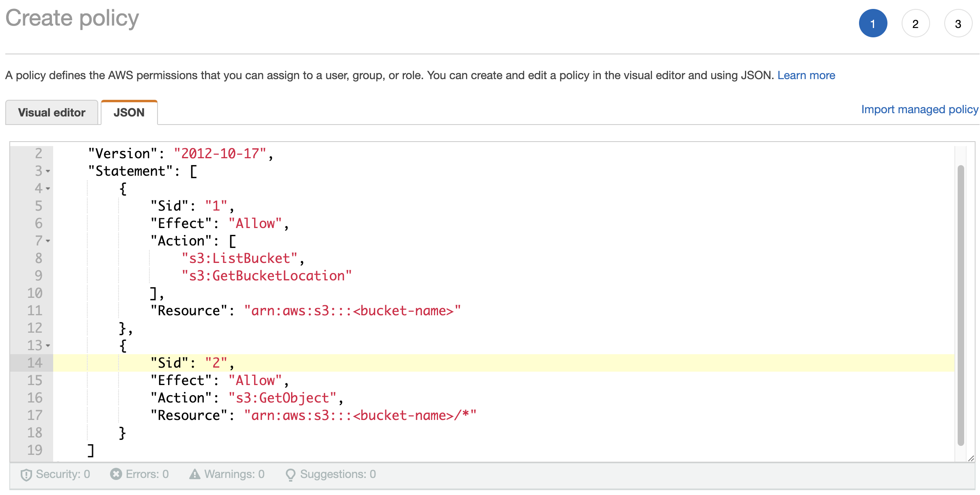Collapse the Statement array at line 3
The height and width of the screenshot is (495, 980).
pos(48,171)
